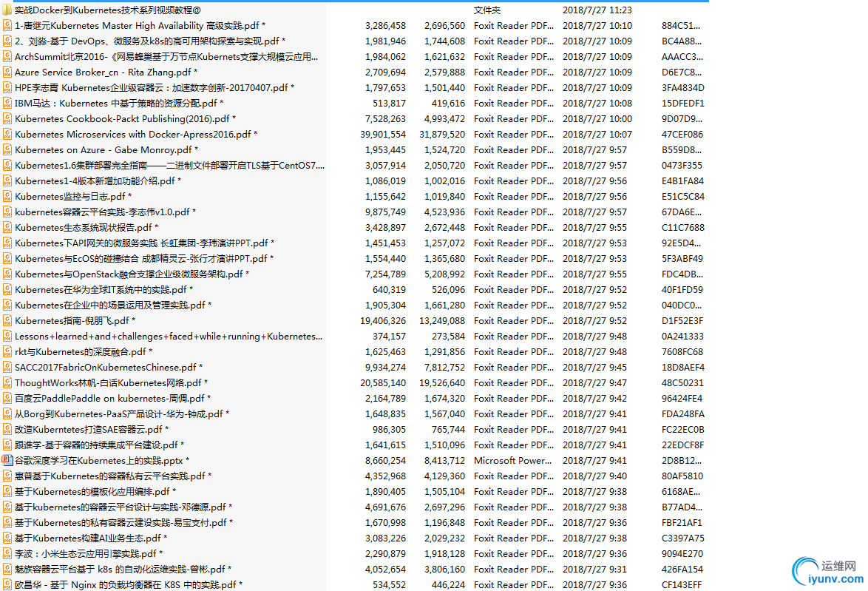Click PDF icon beside IBM马达 Kubernetes file

point(7,103)
